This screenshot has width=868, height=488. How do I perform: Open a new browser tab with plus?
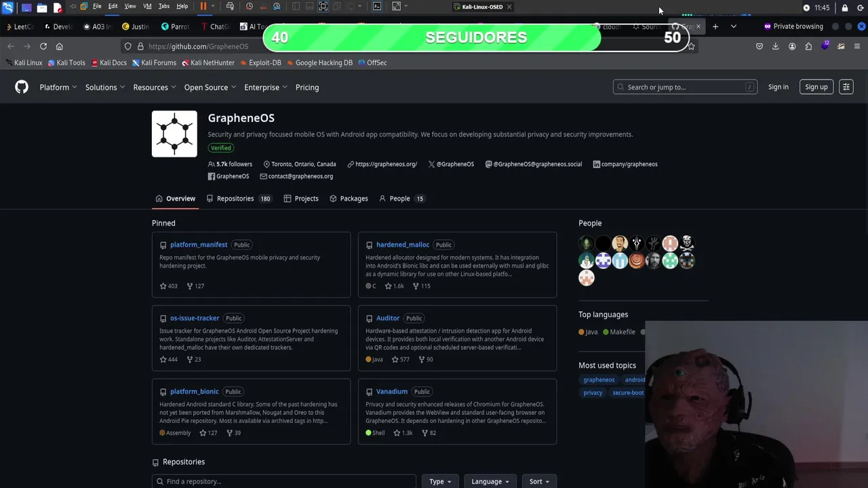[x=715, y=26]
